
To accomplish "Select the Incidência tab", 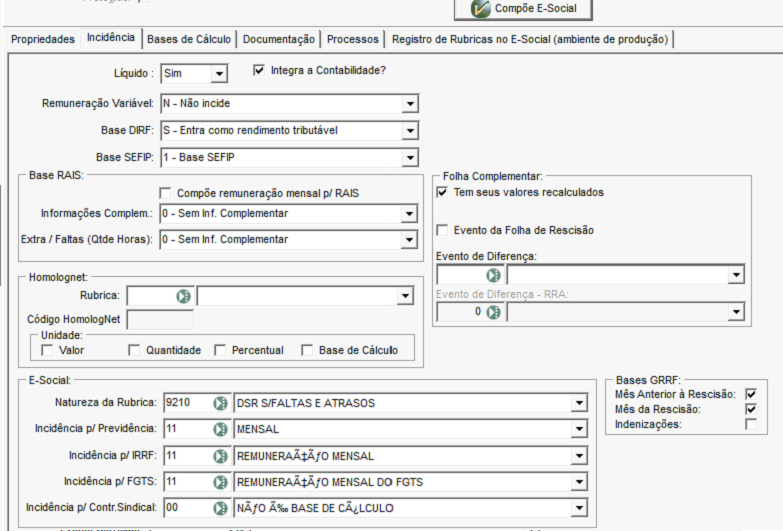I will tap(111, 37).
